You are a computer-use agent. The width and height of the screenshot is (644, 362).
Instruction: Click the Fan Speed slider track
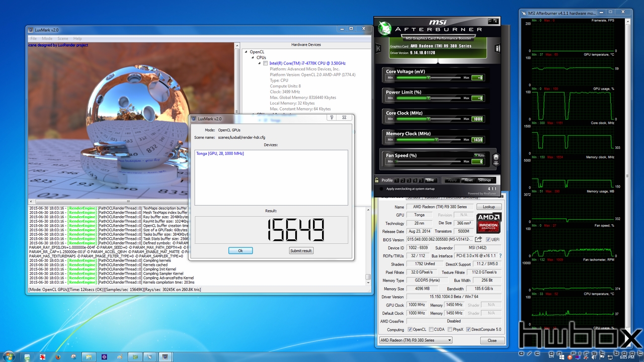(x=428, y=161)
